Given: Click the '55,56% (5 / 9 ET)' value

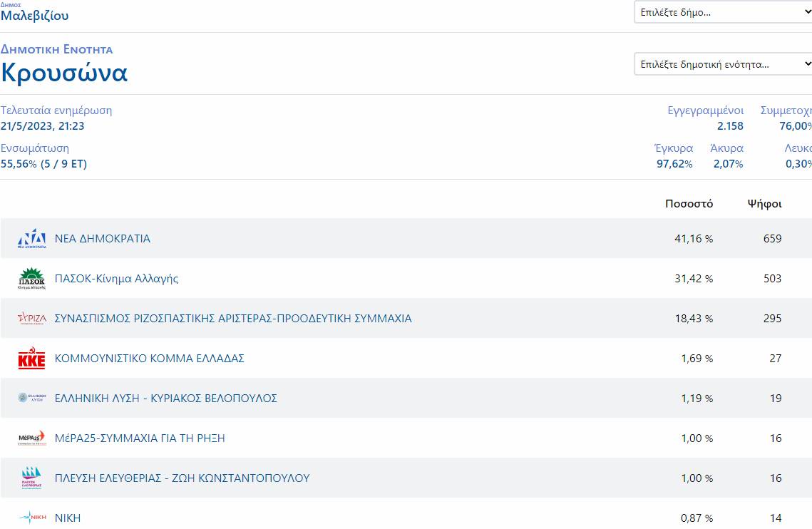Looking at the screenshot, I should pos(43,164).
